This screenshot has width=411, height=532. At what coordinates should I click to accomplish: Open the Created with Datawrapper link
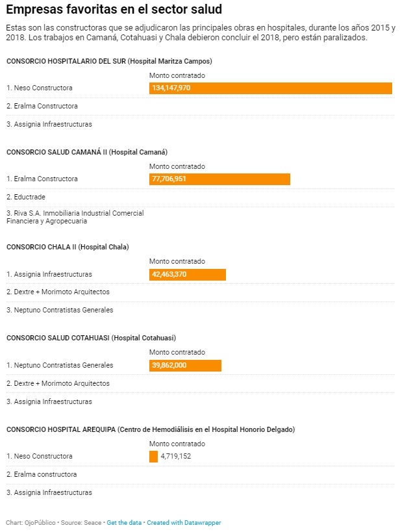click(184, 522)
